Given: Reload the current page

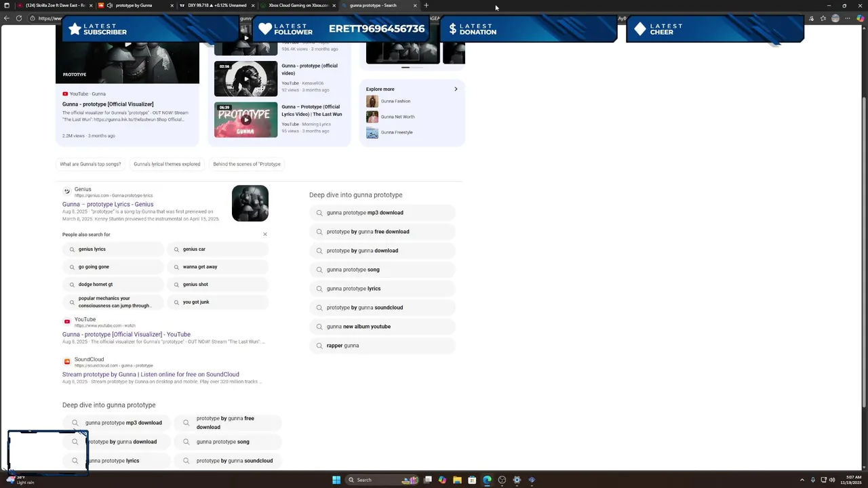Looking at the screenshot, I should pos(18,18).
